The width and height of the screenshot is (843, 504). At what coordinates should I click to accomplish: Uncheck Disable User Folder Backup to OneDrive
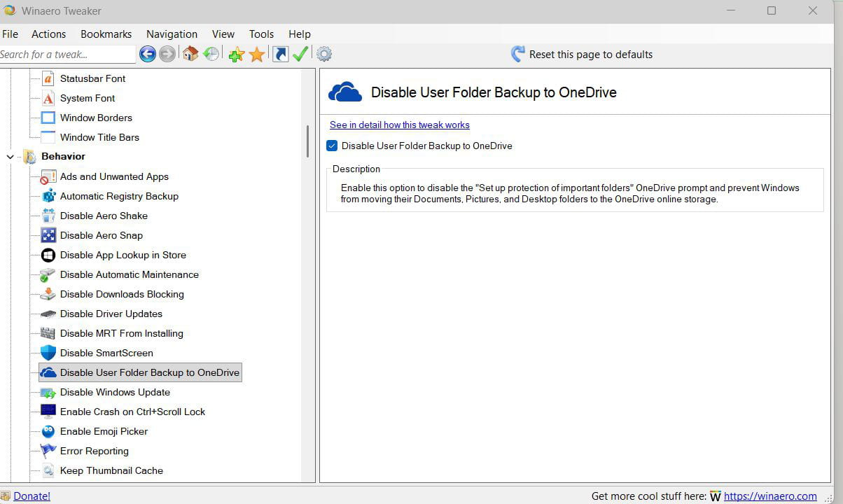click(x=333, y=146)
